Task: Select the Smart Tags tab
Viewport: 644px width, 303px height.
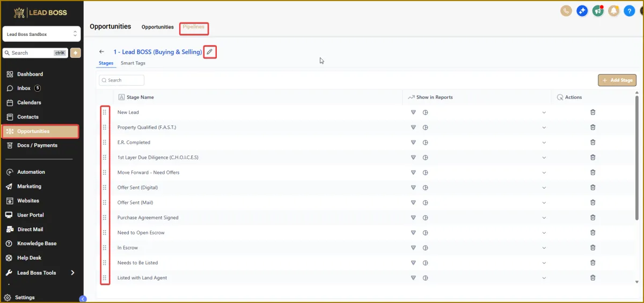Action: click(x=133, y=63)
